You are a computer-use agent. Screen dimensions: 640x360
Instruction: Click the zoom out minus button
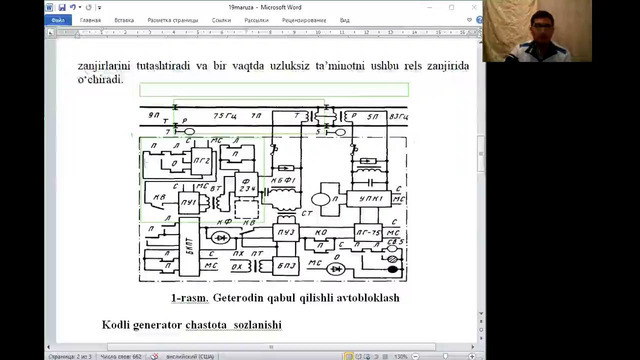point(415,356)
